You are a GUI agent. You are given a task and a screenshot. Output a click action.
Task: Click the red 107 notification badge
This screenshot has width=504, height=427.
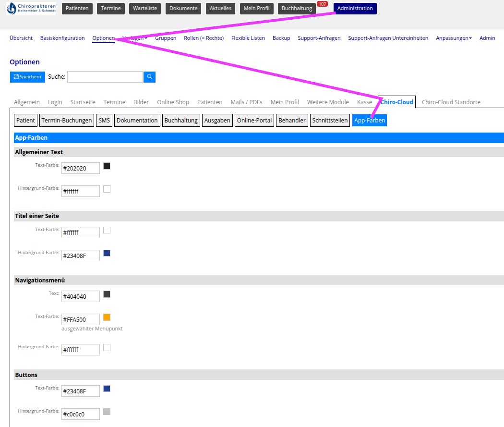[x=322, y=4]
